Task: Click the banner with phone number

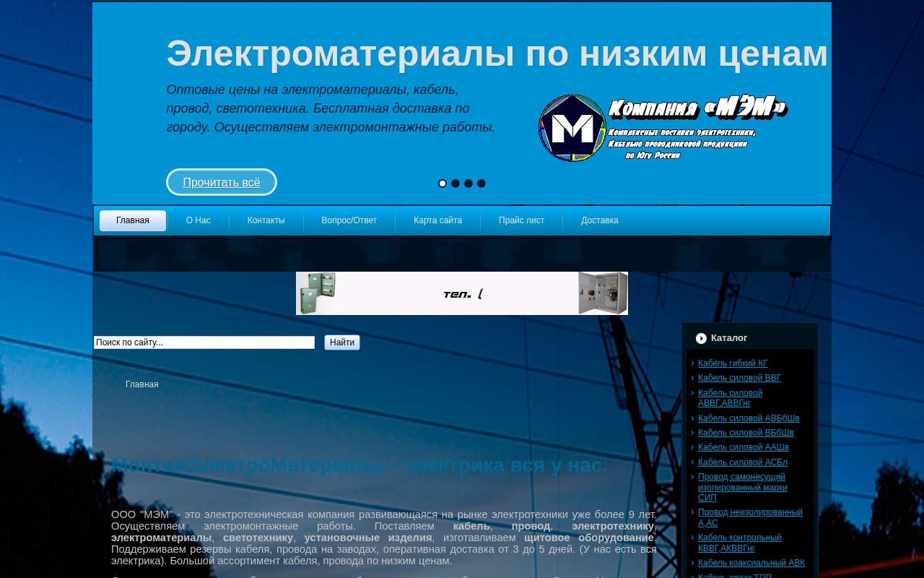Action: [462, 293]
